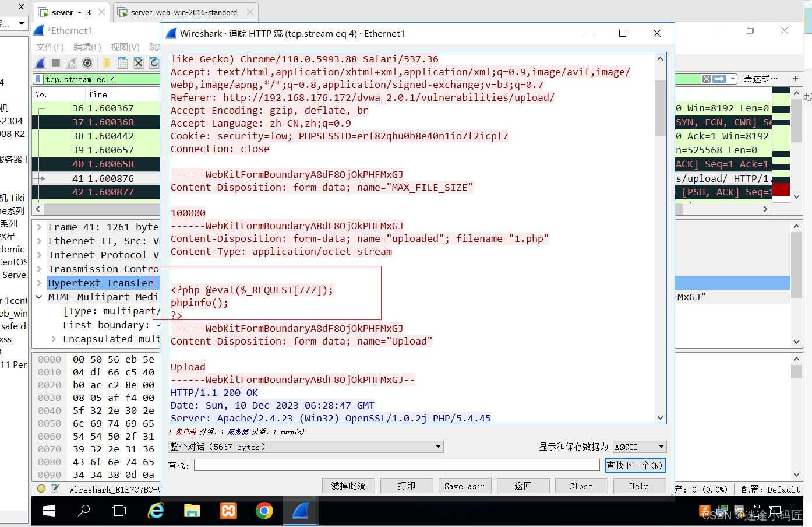
Task: Open the display filter history dropdown arrow
Action: tap(733, 79)
